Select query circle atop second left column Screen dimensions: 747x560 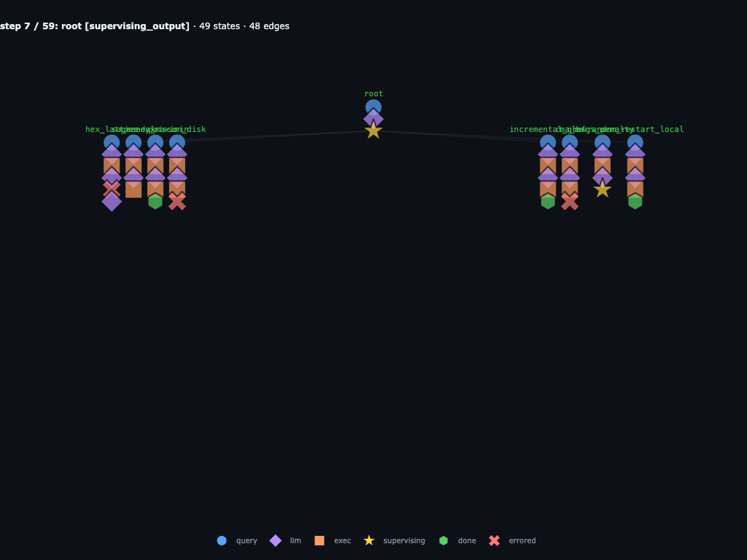click(x=133, y=142)
